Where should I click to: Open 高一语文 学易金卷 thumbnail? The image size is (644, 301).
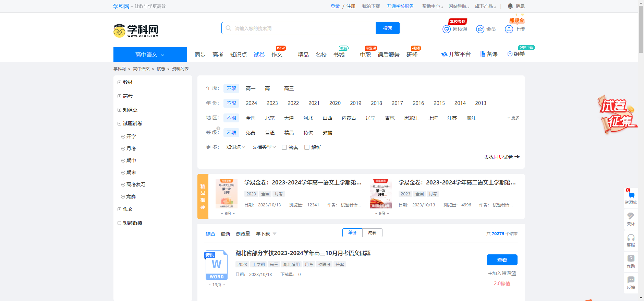pos(227,194)
